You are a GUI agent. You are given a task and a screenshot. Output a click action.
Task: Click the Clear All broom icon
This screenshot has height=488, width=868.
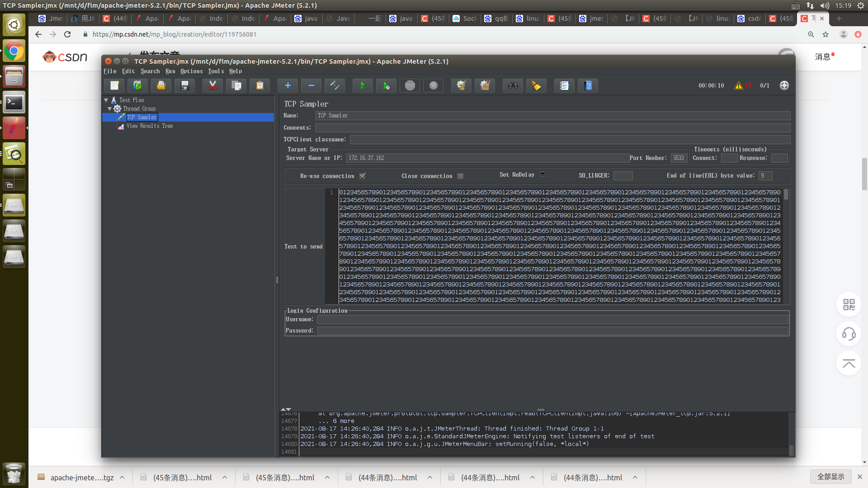tap(485, 85)
